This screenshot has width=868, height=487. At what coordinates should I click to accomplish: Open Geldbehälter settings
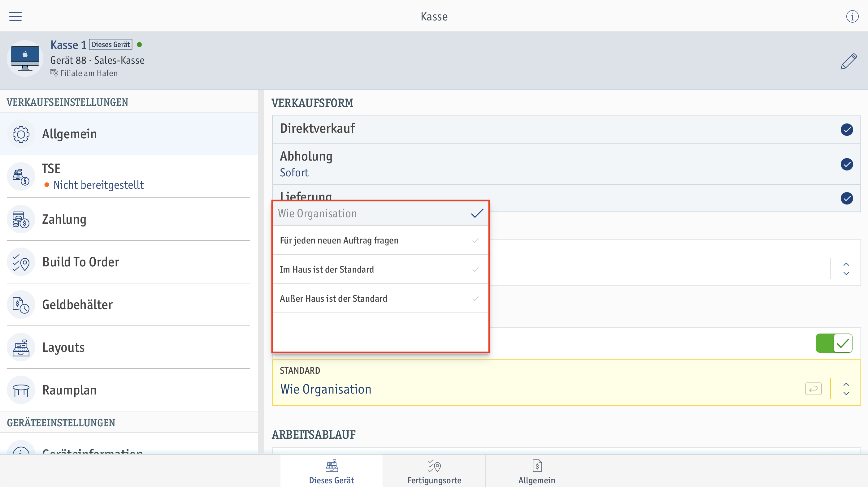[129, 305]
